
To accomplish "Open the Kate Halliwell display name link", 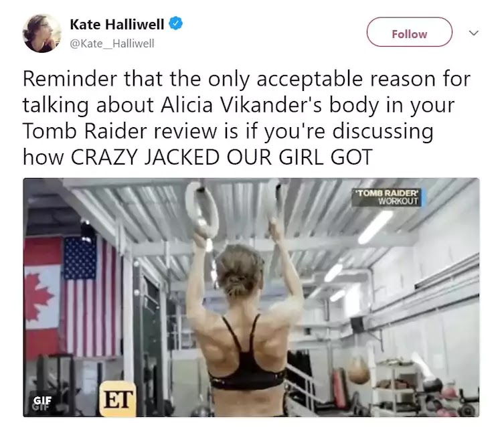I will point(117,24).
